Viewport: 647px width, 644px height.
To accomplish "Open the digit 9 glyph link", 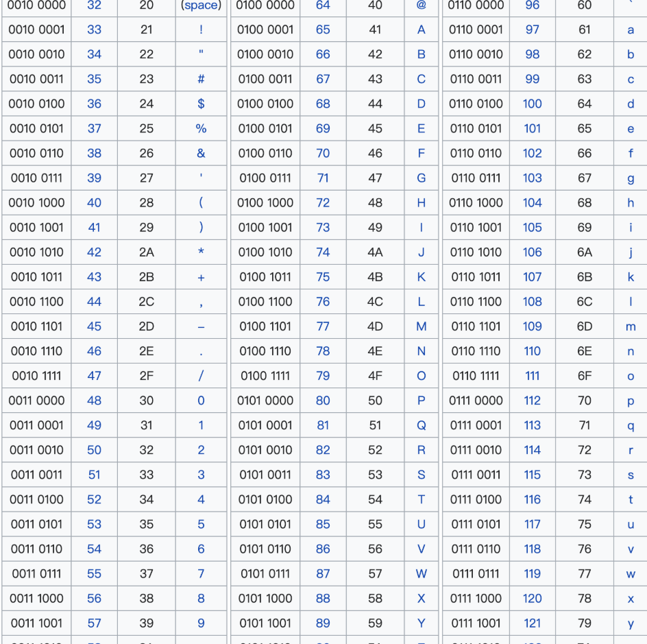I will pos(201,623).
